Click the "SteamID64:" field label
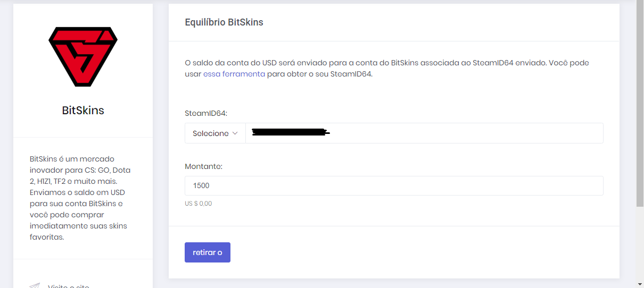 (x=206, y=113)
